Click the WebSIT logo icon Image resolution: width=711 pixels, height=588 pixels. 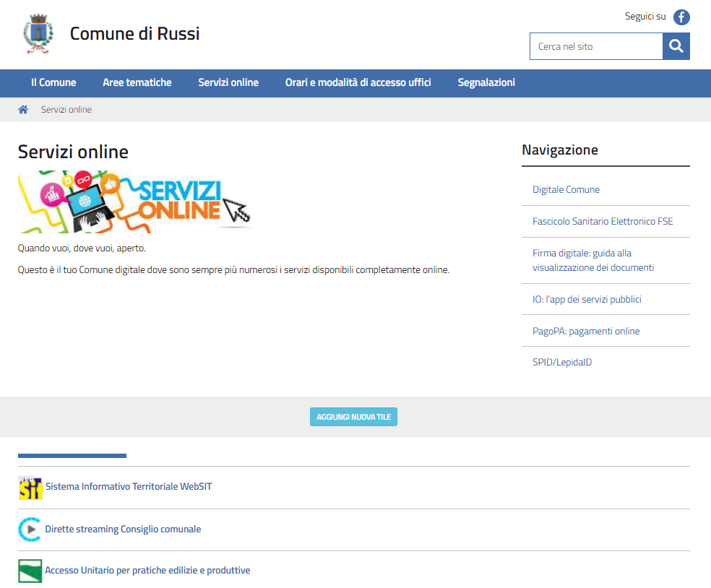(30, 488)
